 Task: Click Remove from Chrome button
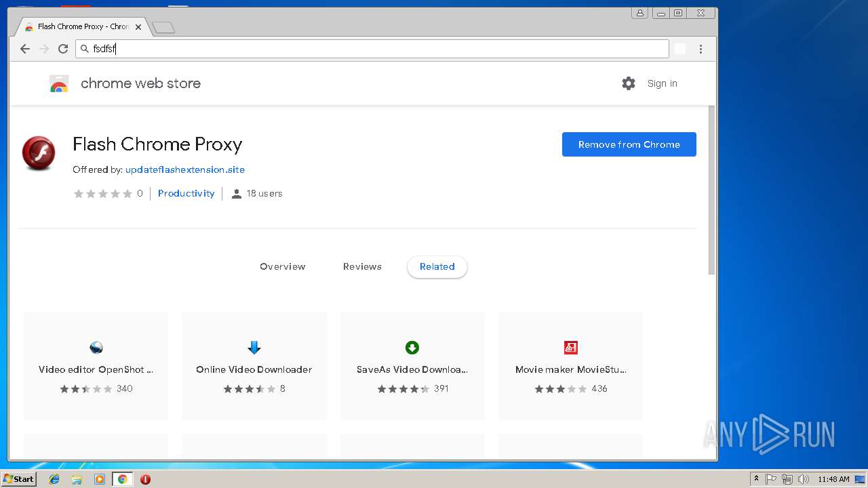629,144
